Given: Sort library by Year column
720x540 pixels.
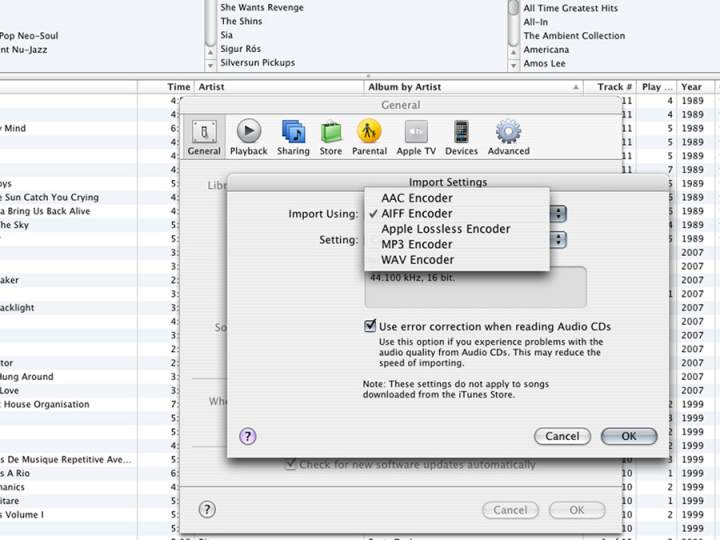Looking at the screenshot, I should click(696, 87).
